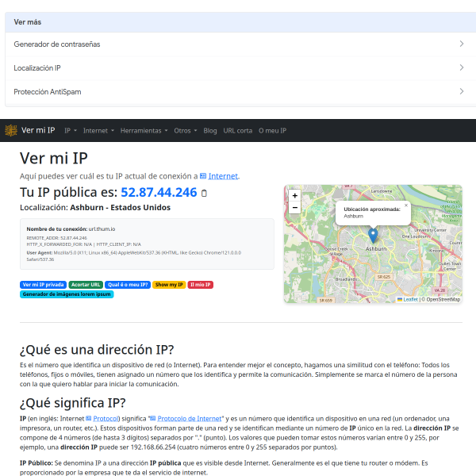The image size is (476, 476).
Task: Open the URL corta nav item
Action: point(238,131)
